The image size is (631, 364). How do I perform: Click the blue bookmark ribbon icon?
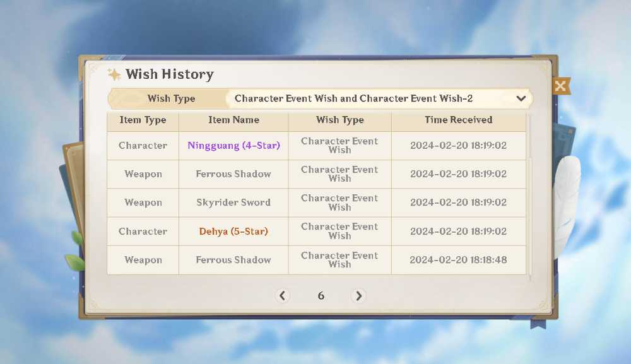pos(538,323)
